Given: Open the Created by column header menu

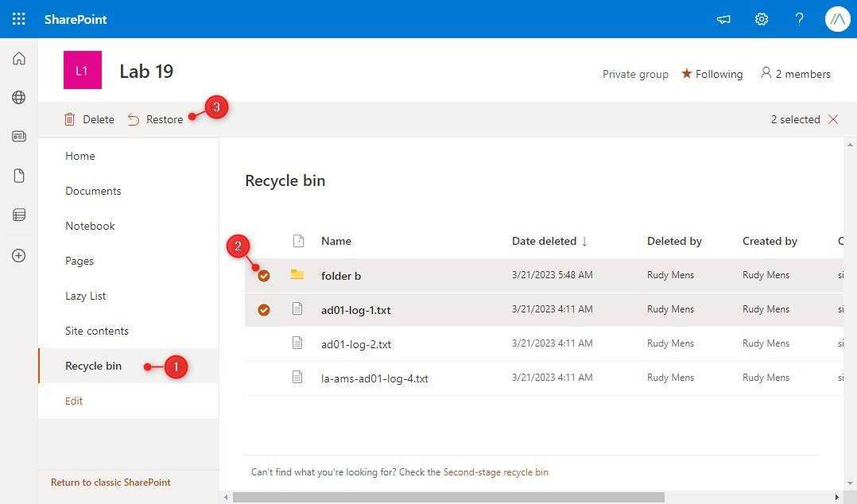Looking at the screenshot, I should [x=770, y=241].
